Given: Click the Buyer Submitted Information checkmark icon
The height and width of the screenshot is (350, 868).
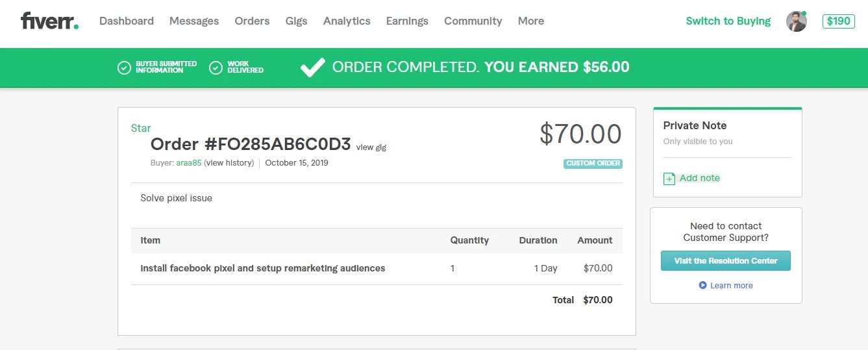Looking at the screenshot, I should tap(124, 68).
